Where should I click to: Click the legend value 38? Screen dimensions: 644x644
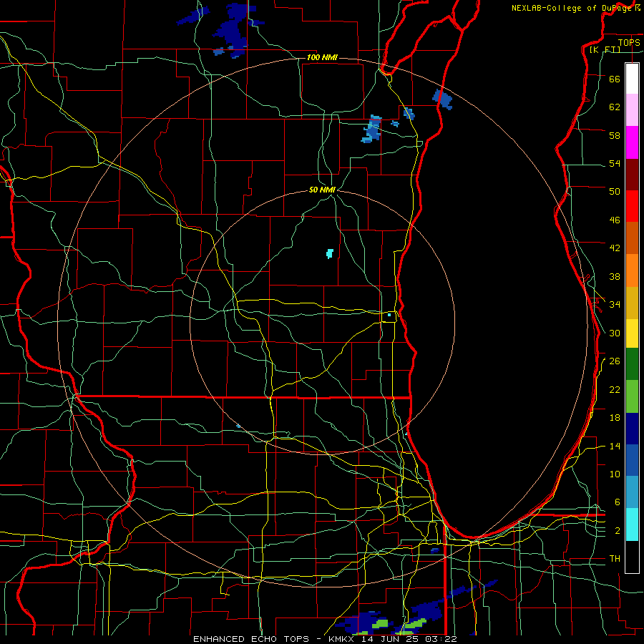pos(615,277)
